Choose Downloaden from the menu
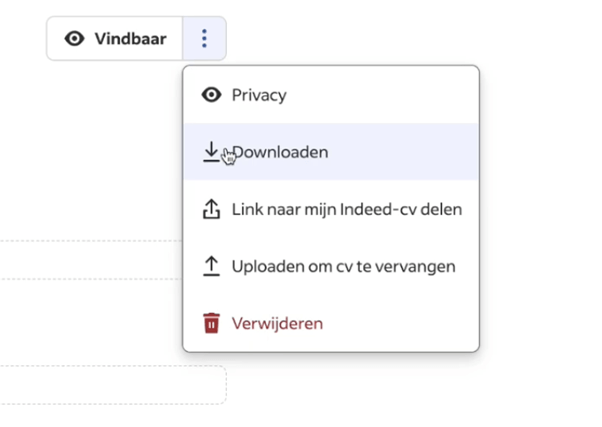Image resolution: width=602 pixels, height=427 pixels. coord(280,152)
